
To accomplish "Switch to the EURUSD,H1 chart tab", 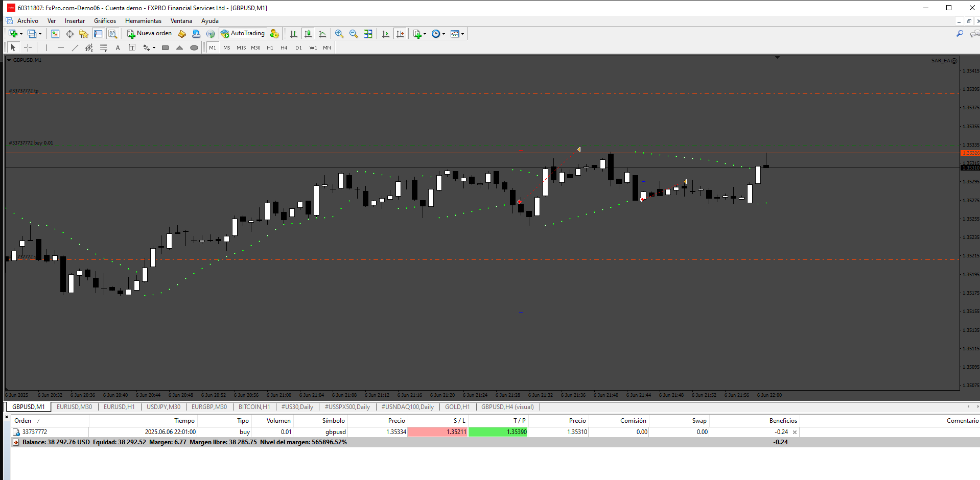I will tap(119, 407).
